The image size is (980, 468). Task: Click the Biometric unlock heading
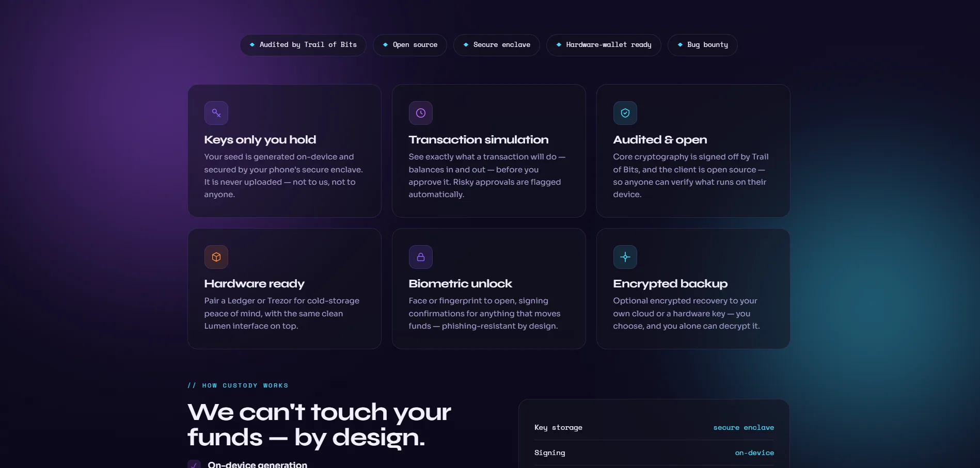(461, 284)
